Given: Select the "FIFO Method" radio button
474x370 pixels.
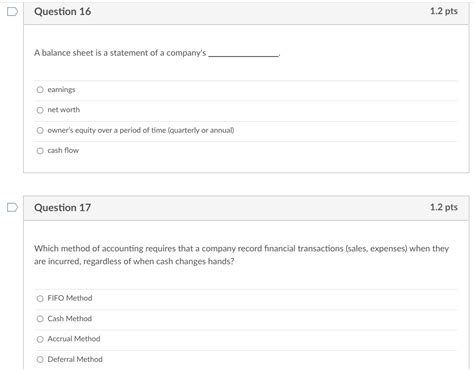Looking at the screenshot, I should 40,298.
